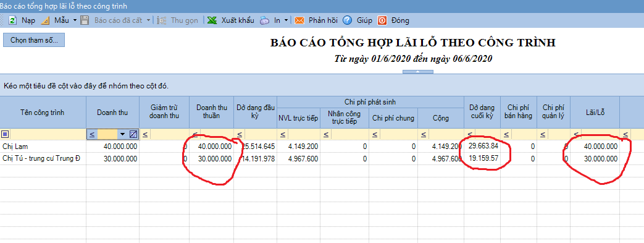The image size is (644, 243).
Task: Click the Mẫu template ruler icon
Action: click(46, 20)
